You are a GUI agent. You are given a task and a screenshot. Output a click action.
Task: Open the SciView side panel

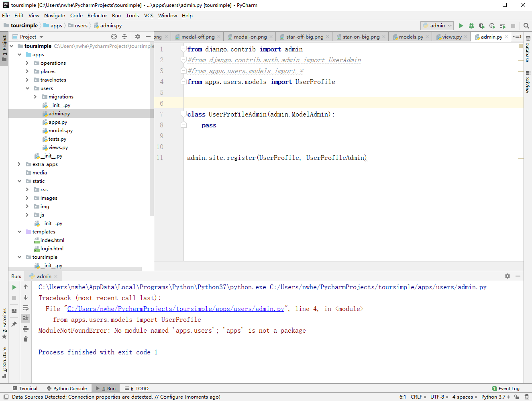tap(528, 82)
